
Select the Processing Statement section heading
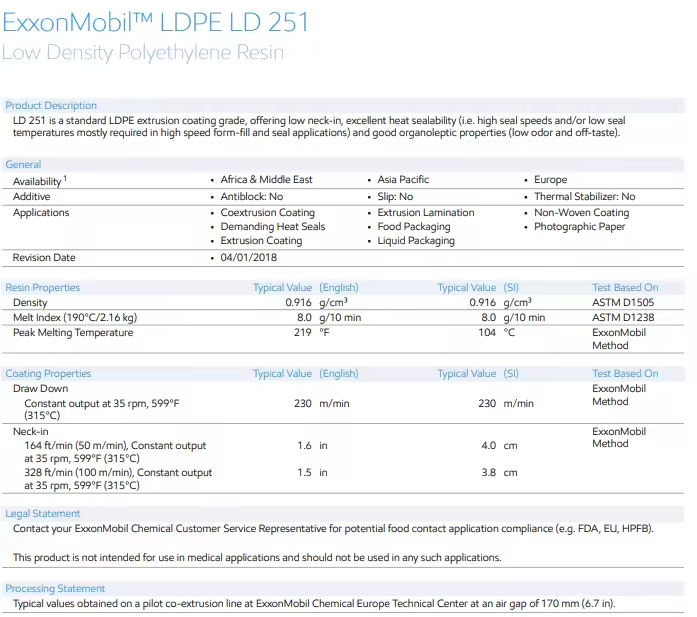click(x=55, y=589)
